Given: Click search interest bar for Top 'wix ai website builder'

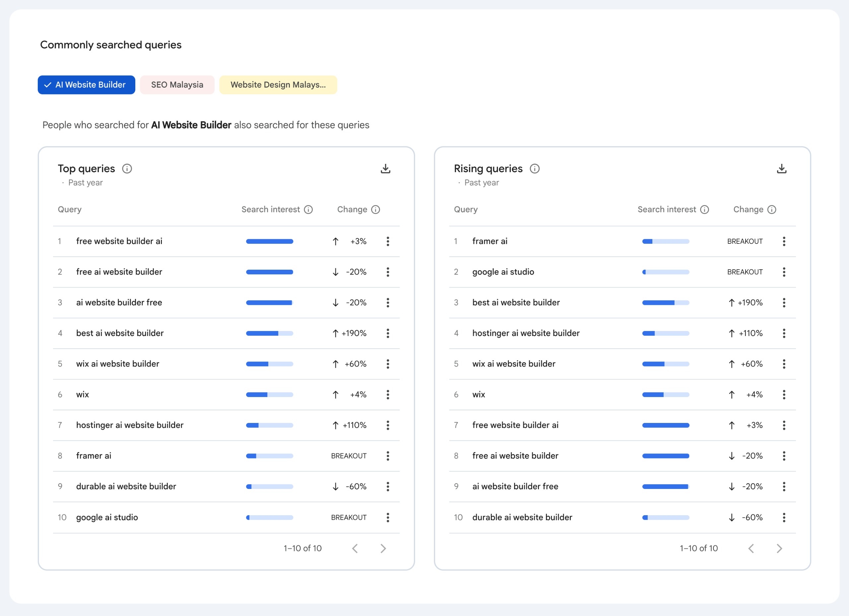Looking at the screenshot, I should [269, 364].
